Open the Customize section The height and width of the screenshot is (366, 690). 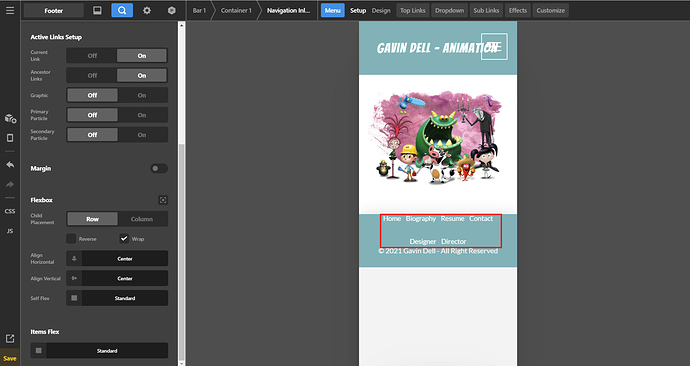click(x=551, y=11)
